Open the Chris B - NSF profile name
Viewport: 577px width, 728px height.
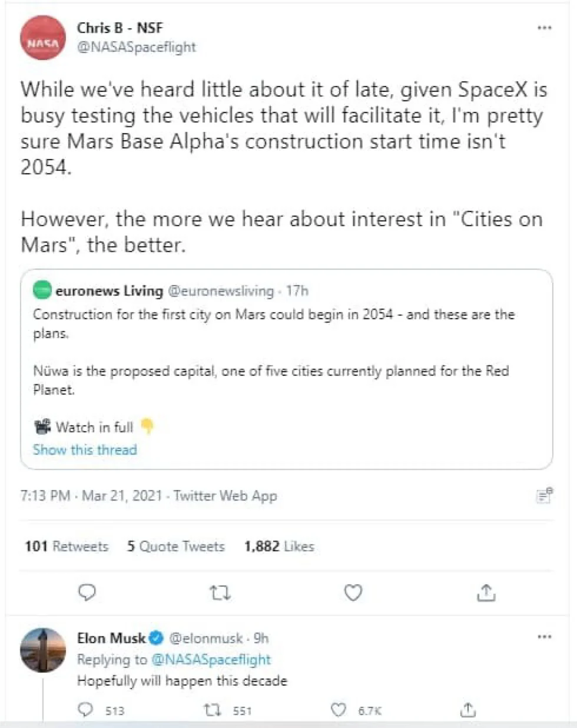[x=120, y=28]
